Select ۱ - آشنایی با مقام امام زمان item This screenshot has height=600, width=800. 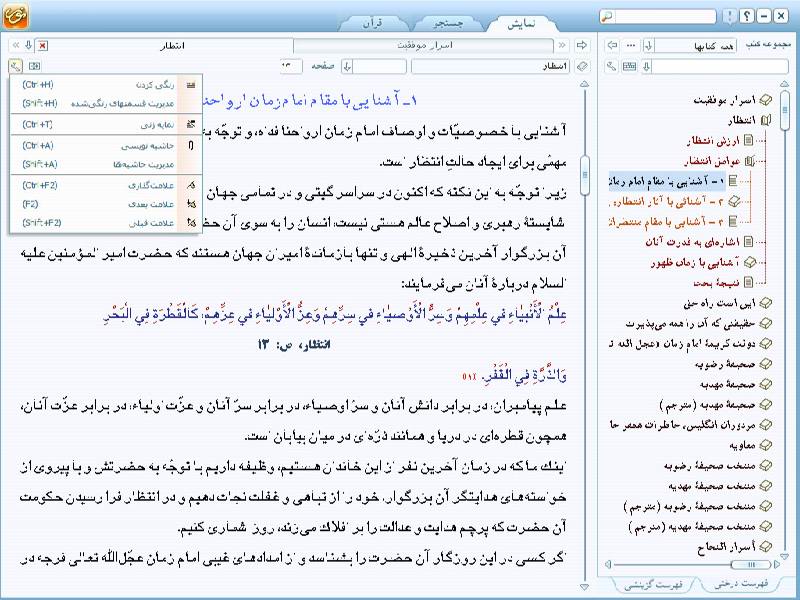[x=667, y=181]
